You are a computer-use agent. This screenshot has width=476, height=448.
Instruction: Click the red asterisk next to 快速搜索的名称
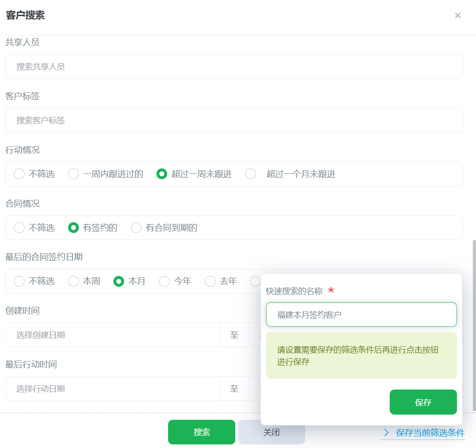330,290
